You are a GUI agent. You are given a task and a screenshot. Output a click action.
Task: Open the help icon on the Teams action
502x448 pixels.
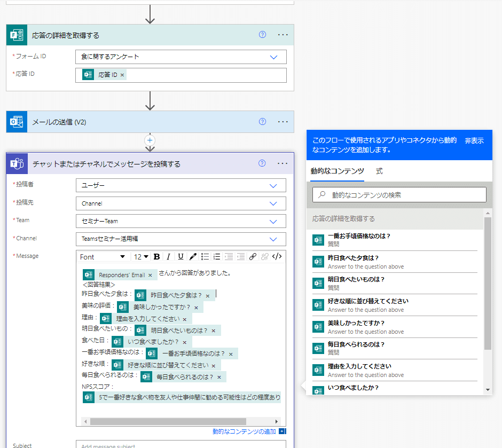[262, 163]
